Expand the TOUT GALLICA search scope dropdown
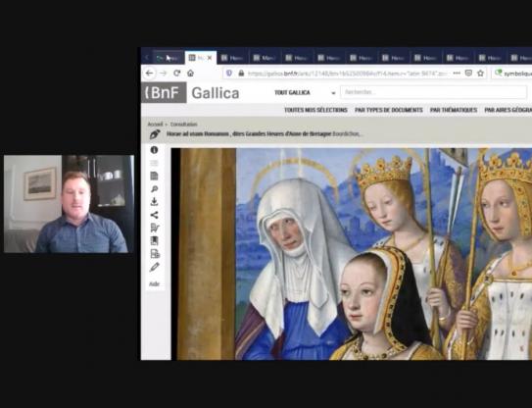The image size is (532, 408). tap(305, 92)
